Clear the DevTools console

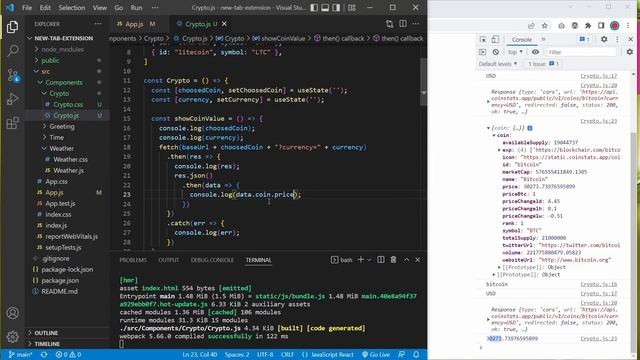[496, 52]
